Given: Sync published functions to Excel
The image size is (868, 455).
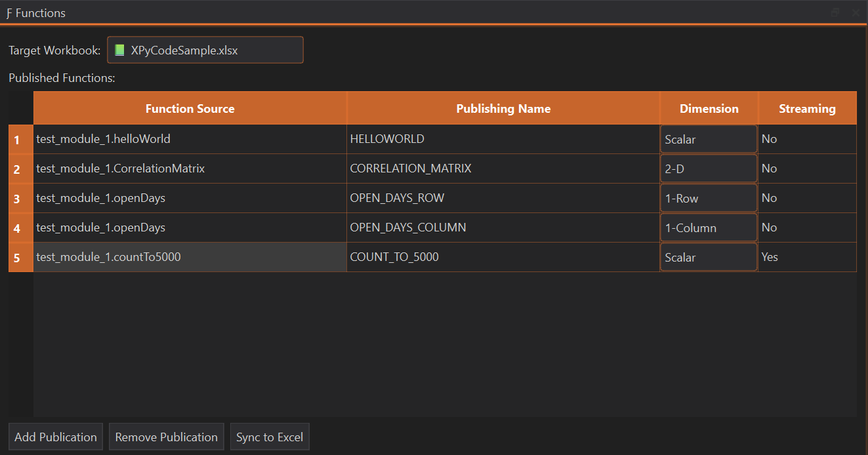Looking at the screenshot, I should pyautogui.click(x=270, y=437).
